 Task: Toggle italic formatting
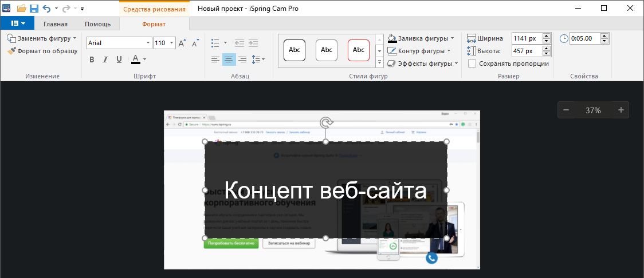click(105, 59)
